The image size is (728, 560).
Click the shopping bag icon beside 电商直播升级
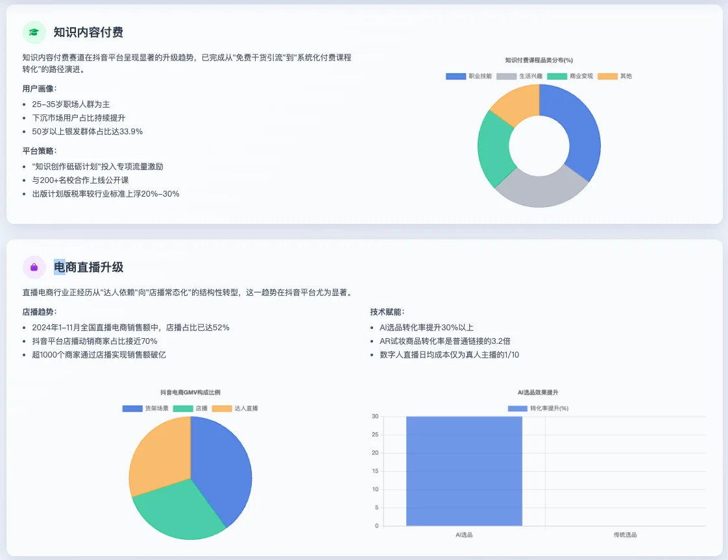click(34, 267)
